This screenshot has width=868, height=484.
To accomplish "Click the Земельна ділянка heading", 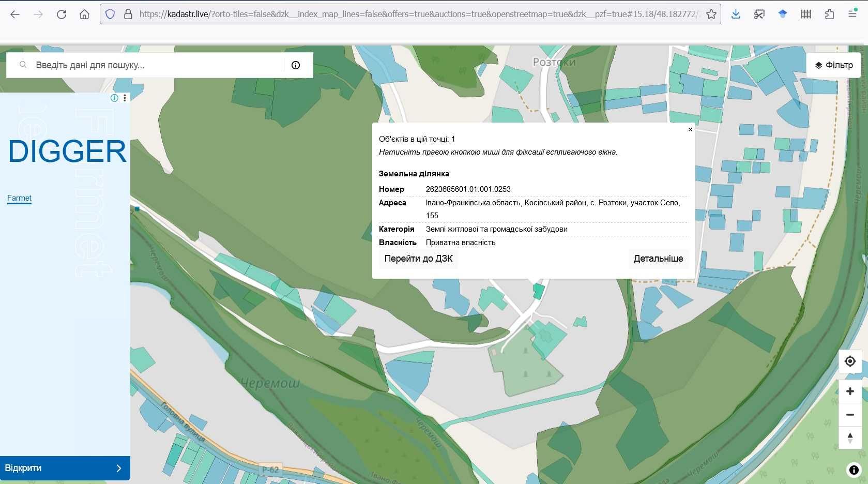I will (x=414, y=174).
